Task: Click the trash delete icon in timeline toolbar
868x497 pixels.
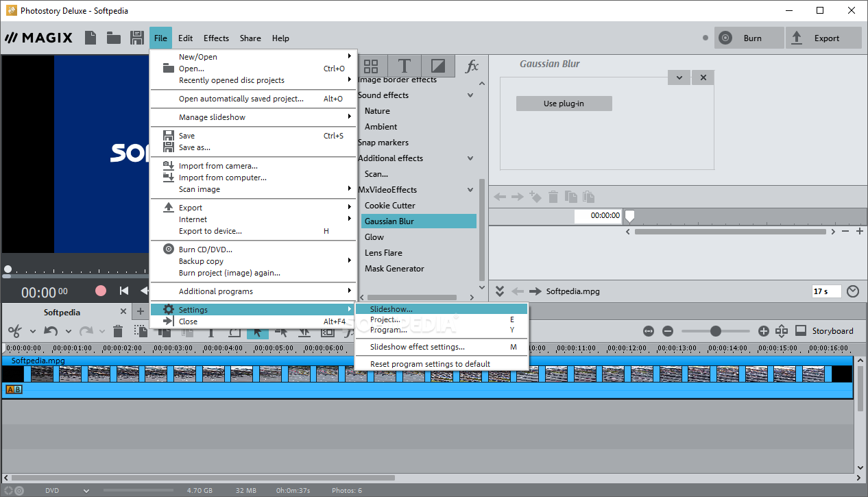Action: pos(118,331)
